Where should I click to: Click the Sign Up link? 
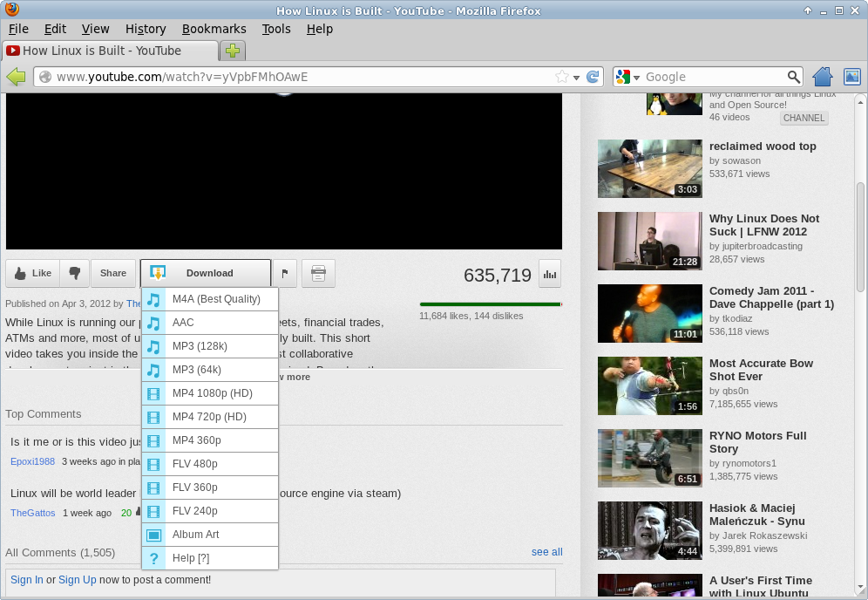(78, 579)
